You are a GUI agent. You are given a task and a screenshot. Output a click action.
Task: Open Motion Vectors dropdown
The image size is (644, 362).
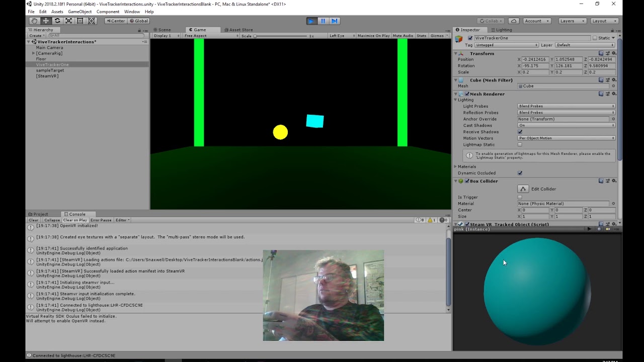[x=567, y=138]
